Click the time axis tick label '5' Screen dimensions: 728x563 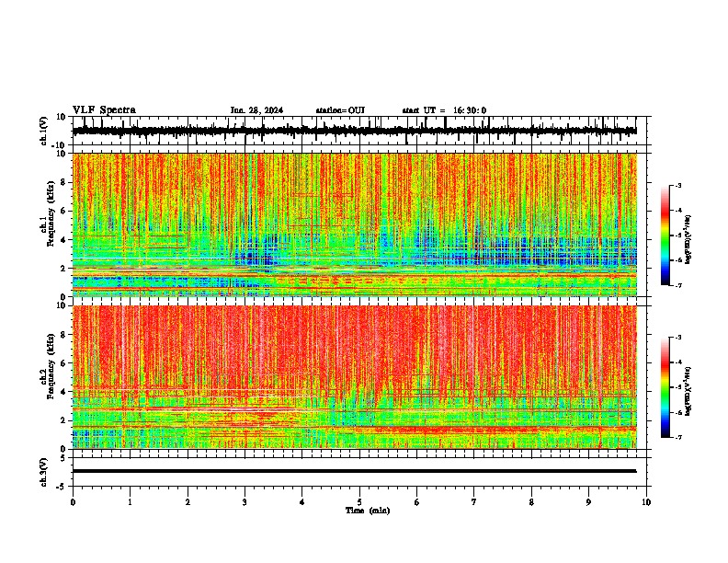point(359,502)
